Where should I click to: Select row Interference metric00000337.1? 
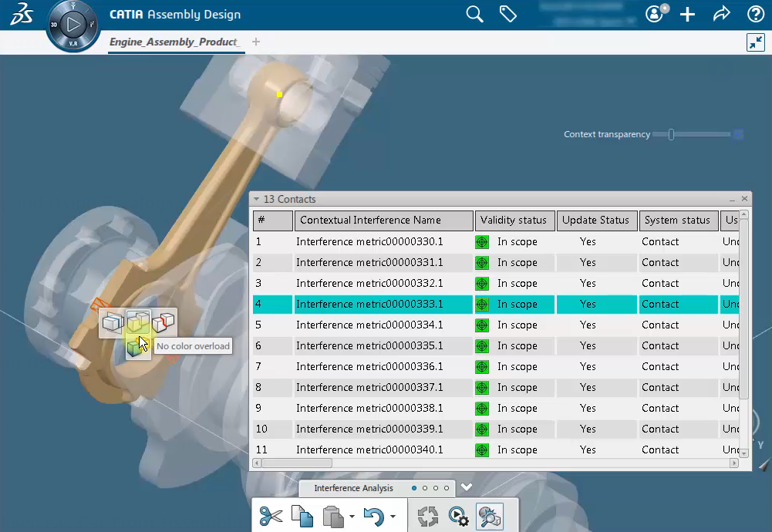[x=496, y=387]
